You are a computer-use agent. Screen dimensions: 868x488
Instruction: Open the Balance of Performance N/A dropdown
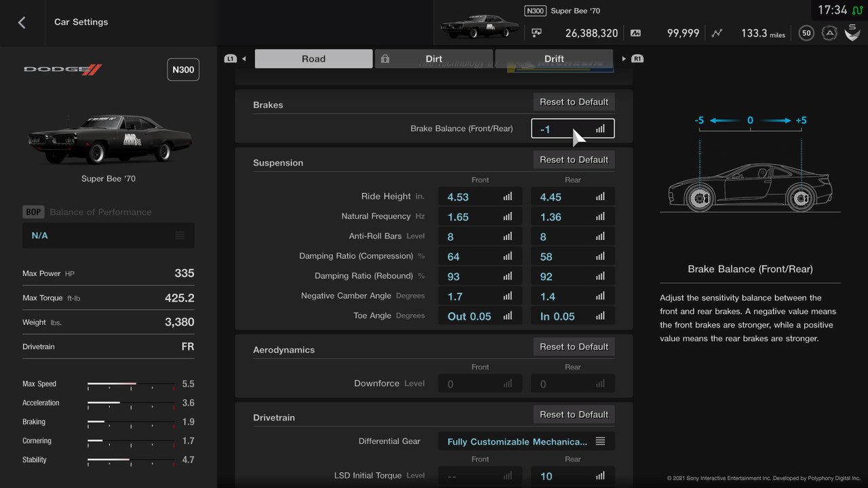tap(108, 235)
